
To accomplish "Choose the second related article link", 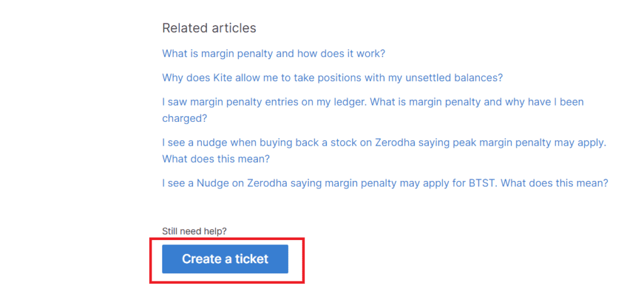I will point(332,78).
